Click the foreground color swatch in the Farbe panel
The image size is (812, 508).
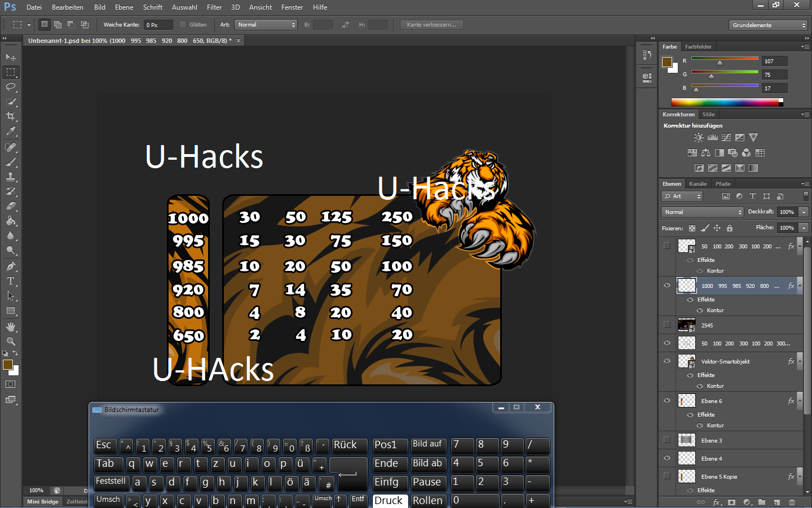point(667,62)
